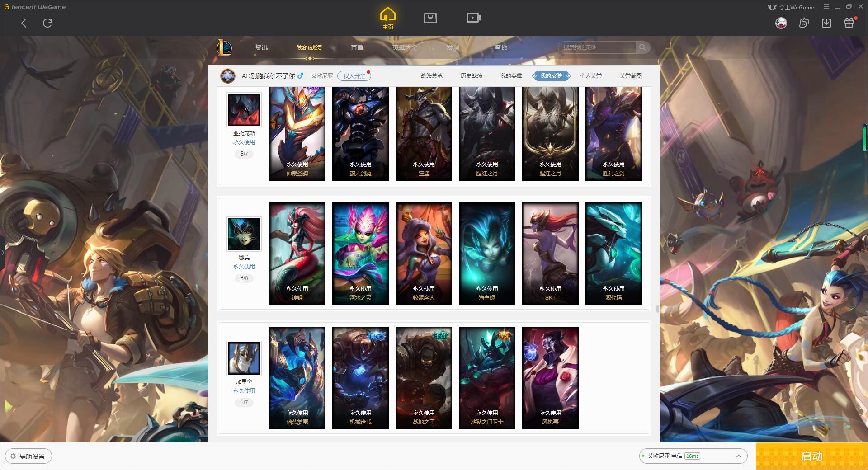The height and width of the screenshot is (470, 868).
Task: Open the 掌上WeGame mobile link
Action: 791,7
